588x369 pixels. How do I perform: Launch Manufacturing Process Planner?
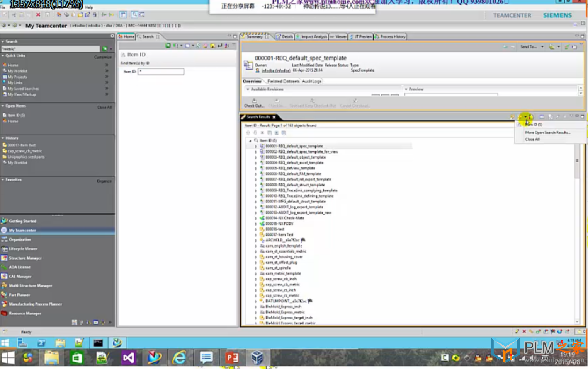pyautogui.click(x=35, y=304)
